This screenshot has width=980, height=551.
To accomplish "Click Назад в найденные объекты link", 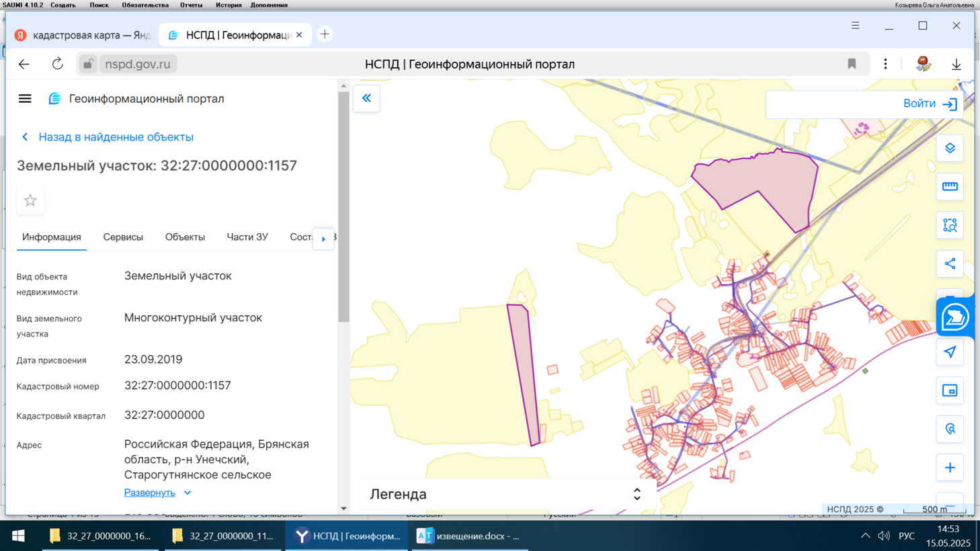I will pos(116,137).
